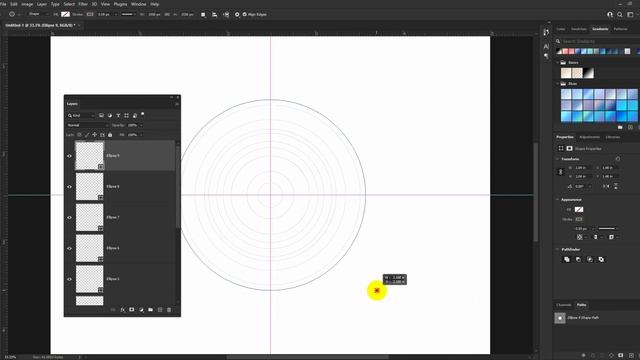Image resolution: width=640 pixels, height=360 pixels.
Task: Open layer blend mode Normal dropdown
Action: [87, 125]
